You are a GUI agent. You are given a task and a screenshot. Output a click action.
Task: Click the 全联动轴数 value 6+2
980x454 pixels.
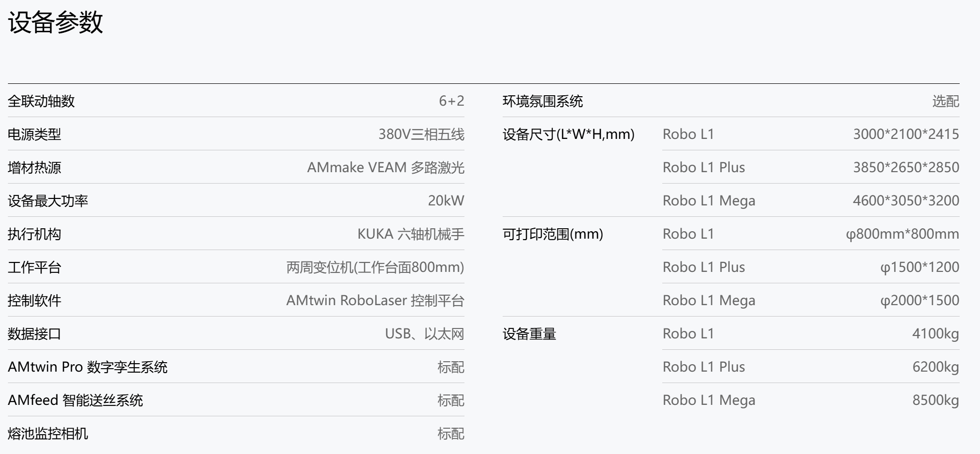451,101
